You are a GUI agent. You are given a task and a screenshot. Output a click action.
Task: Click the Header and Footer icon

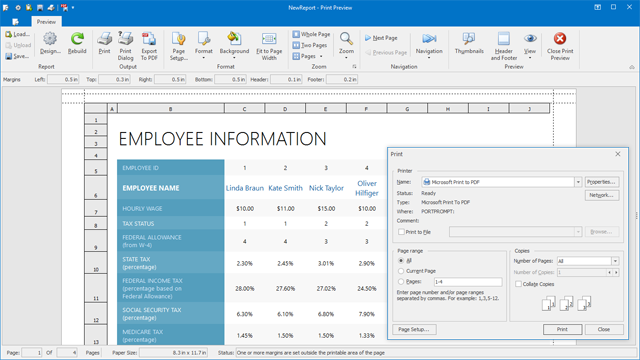pyautogui.click(x=504, y=39)
